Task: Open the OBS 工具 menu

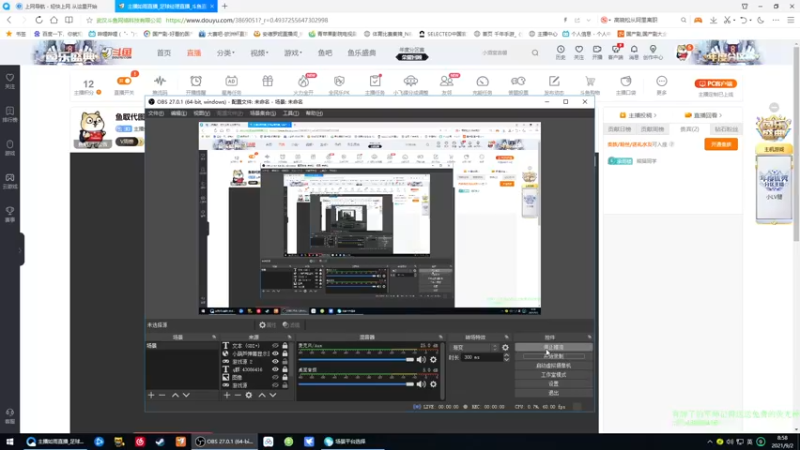Action: tap(291, 113)
